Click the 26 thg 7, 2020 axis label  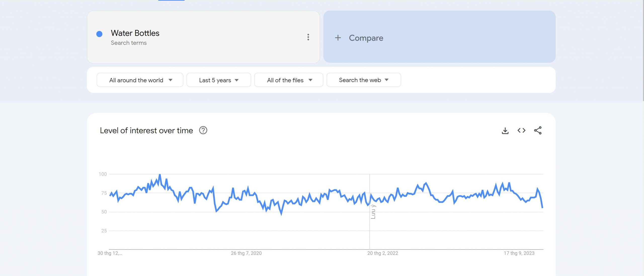[x=246, y=253]
